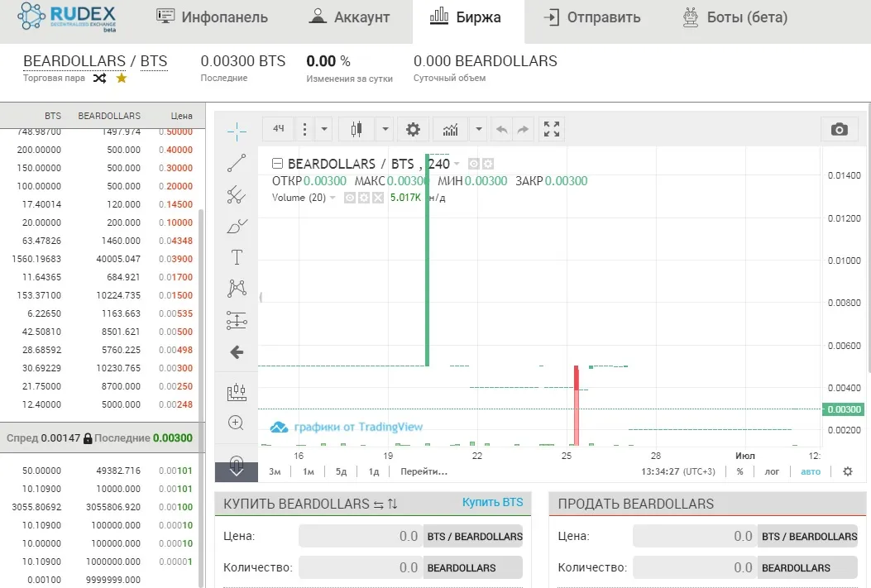Select the trend line drawing tool

(237, 163)
